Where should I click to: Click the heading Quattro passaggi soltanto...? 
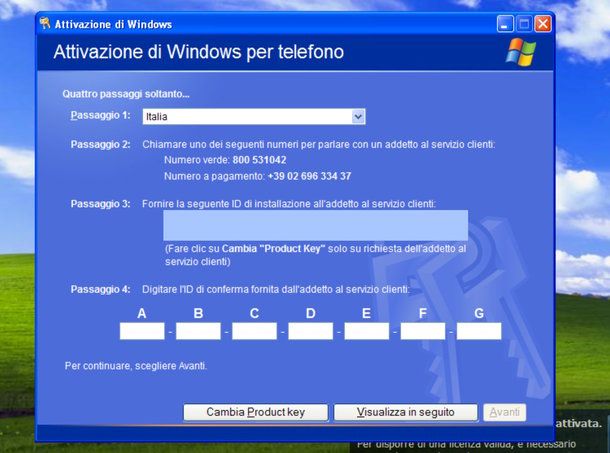tap(126, 94)
